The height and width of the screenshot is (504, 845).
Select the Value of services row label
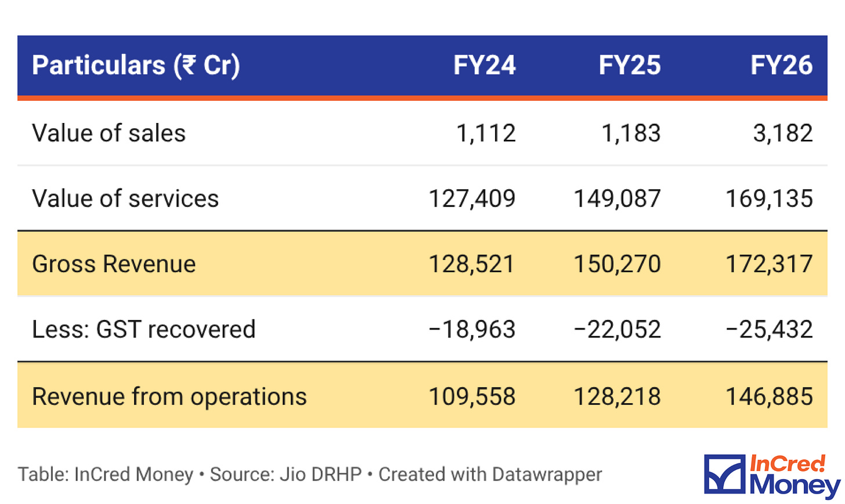click(125, 198)
